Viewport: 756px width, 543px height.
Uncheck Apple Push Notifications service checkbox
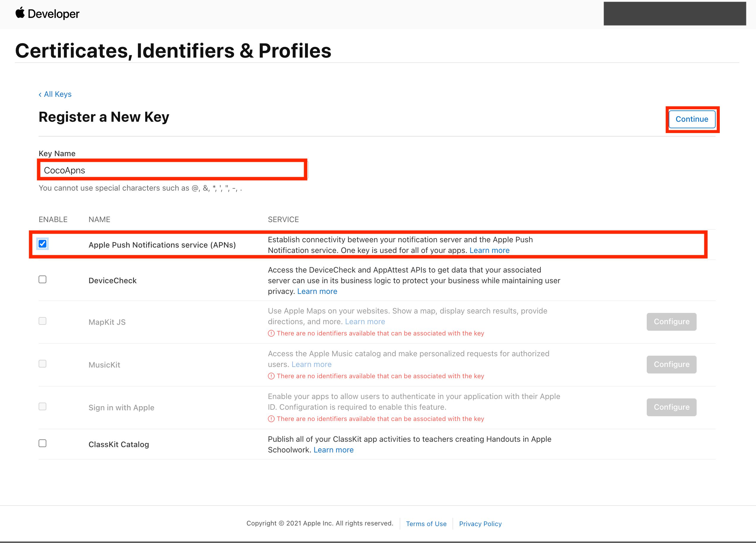coord(42,244)
